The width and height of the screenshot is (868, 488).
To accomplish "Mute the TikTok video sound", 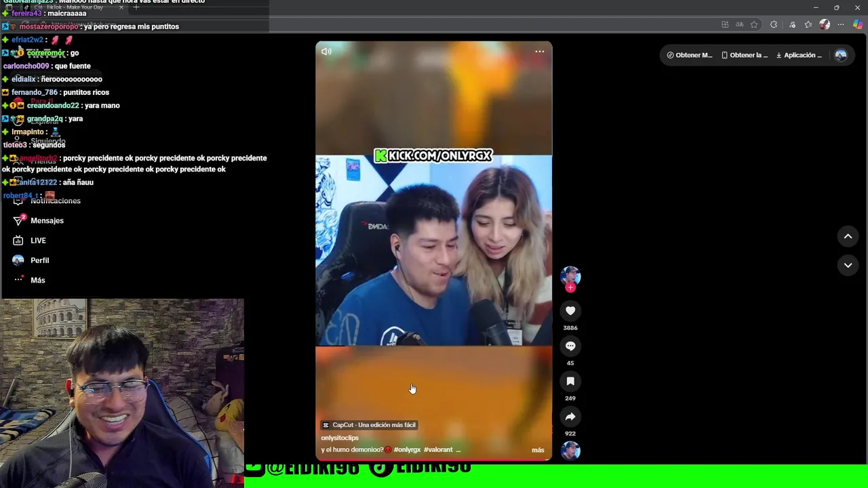I will coord(326,52).
